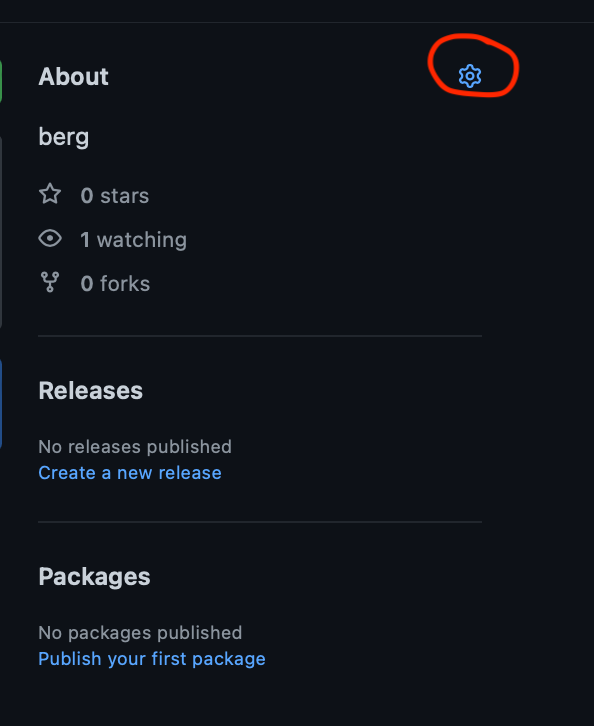Viewport: 594px width, 726px height.
Task: Open the 0 forks link
Action: [x=115, y=283]
